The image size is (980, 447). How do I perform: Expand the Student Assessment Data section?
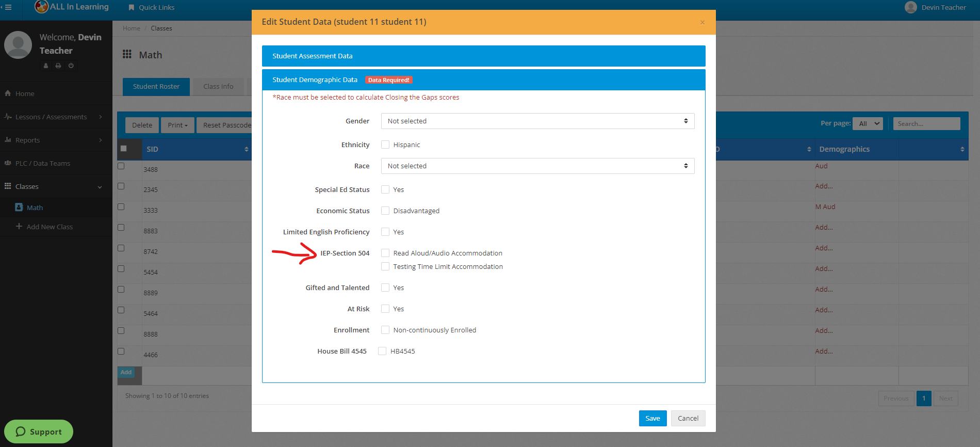pyautogui.click(x=483, y=56)
